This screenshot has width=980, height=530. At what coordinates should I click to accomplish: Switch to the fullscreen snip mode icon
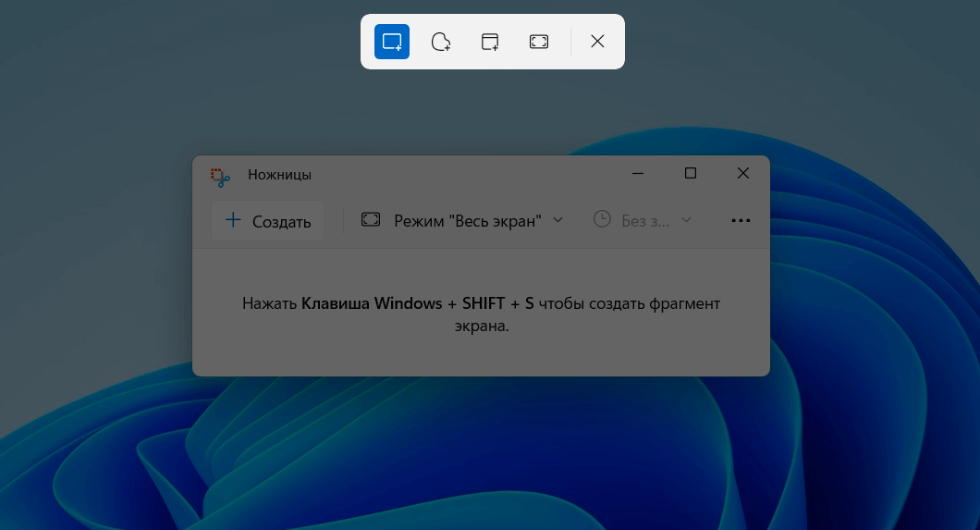coord(539,42)
